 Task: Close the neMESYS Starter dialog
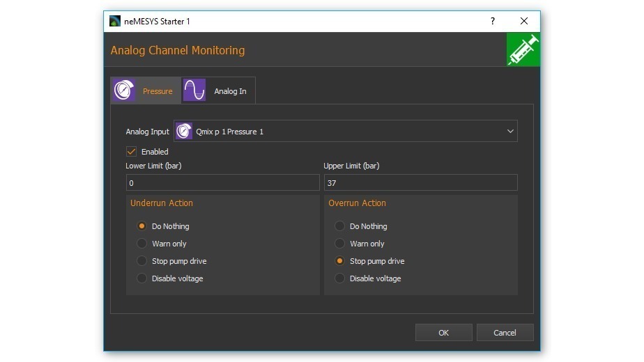click(x=524, y=21)
